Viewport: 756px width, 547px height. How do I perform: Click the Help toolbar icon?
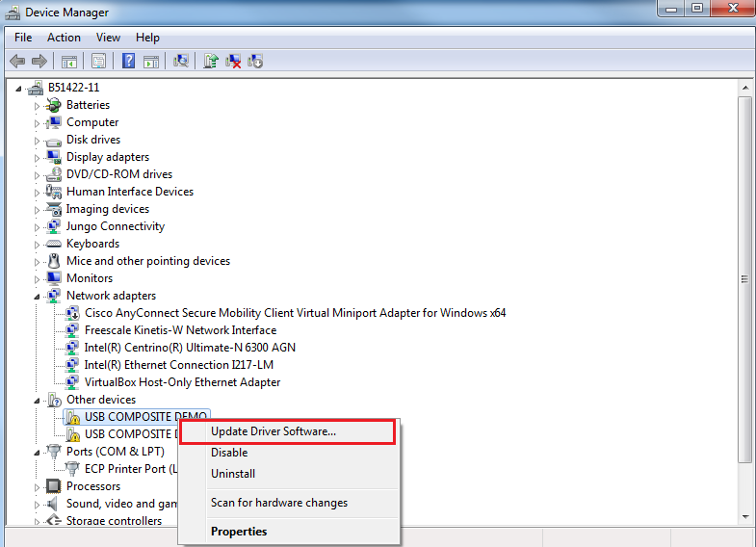point(128,62)
